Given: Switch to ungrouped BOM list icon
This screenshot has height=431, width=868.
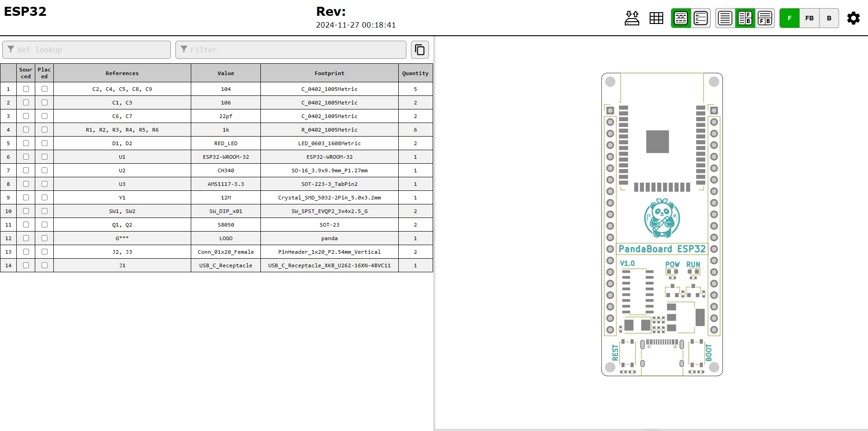Looking at the screenshot, I should pos(701,18).
